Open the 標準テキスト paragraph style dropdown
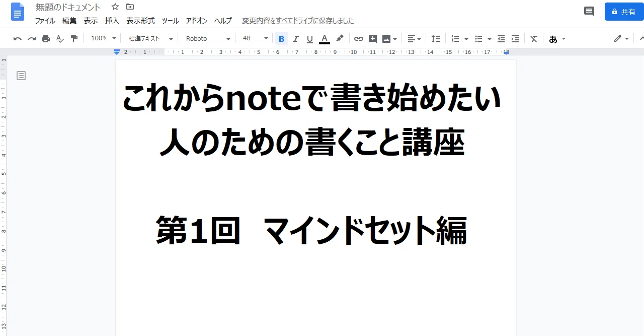The height and width of the screenshot is (336, 644). coord(150,39)
